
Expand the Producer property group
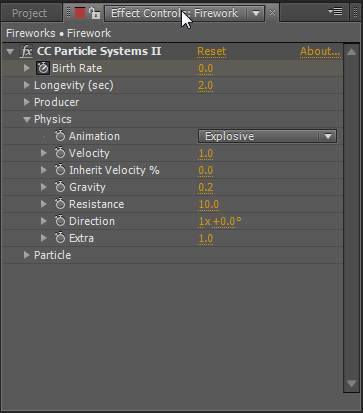point(27,102)
